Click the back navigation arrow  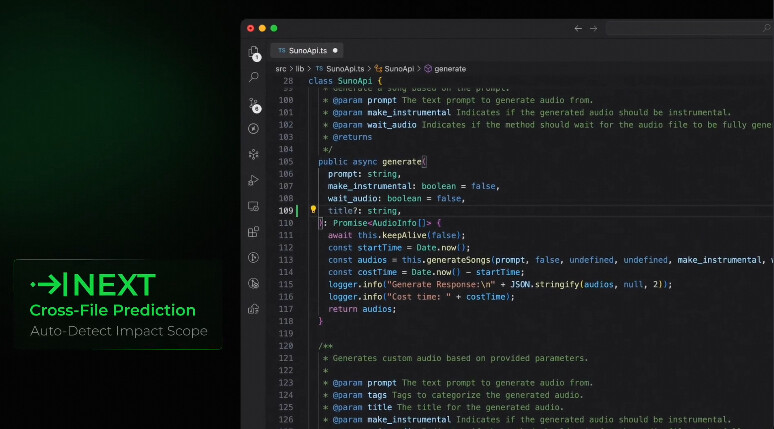pos(578,28)
